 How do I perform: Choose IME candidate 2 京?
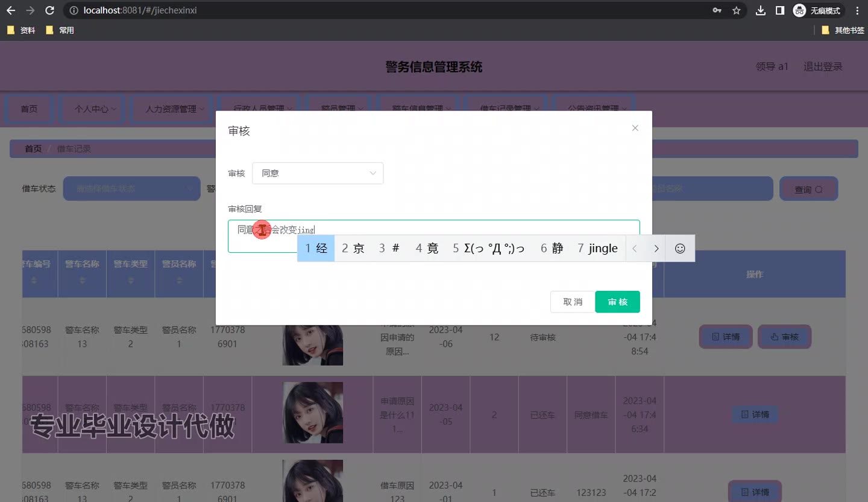353,248
